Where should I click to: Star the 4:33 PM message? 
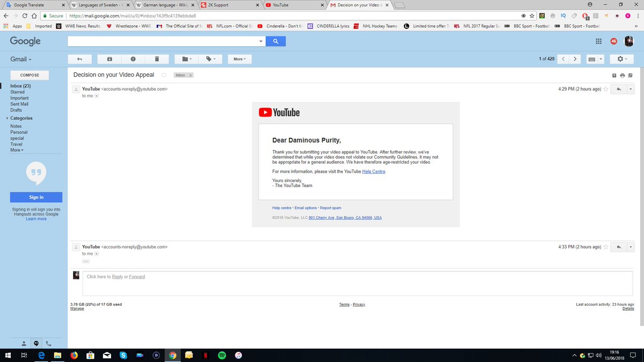[606, 247]
